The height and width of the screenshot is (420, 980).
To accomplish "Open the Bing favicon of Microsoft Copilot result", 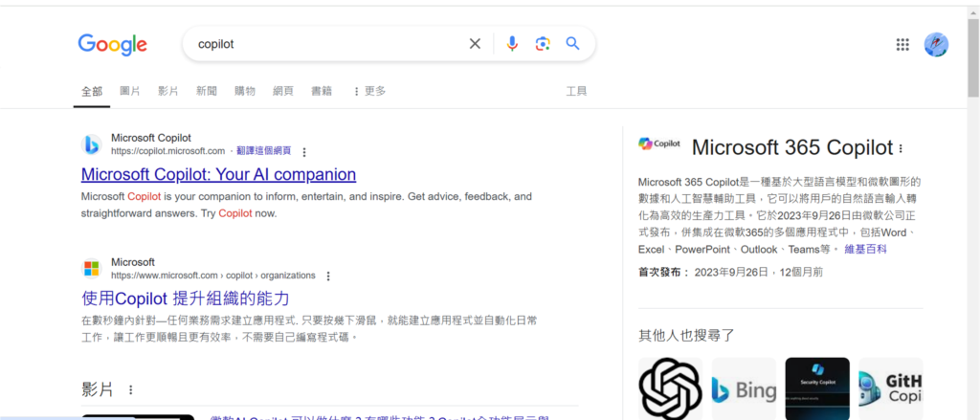I will [91, 145].
